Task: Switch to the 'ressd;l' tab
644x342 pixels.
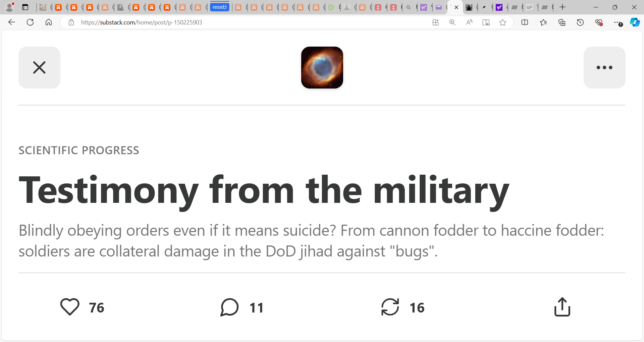Action: (220, 7)
